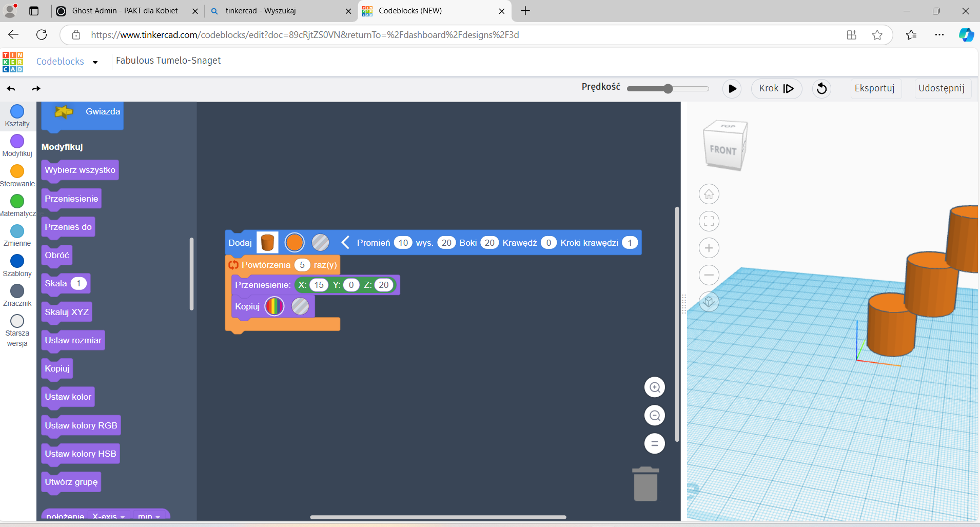980x527 pixels.
Task: Open the Modyfikuj category
Action: point(17,146)
